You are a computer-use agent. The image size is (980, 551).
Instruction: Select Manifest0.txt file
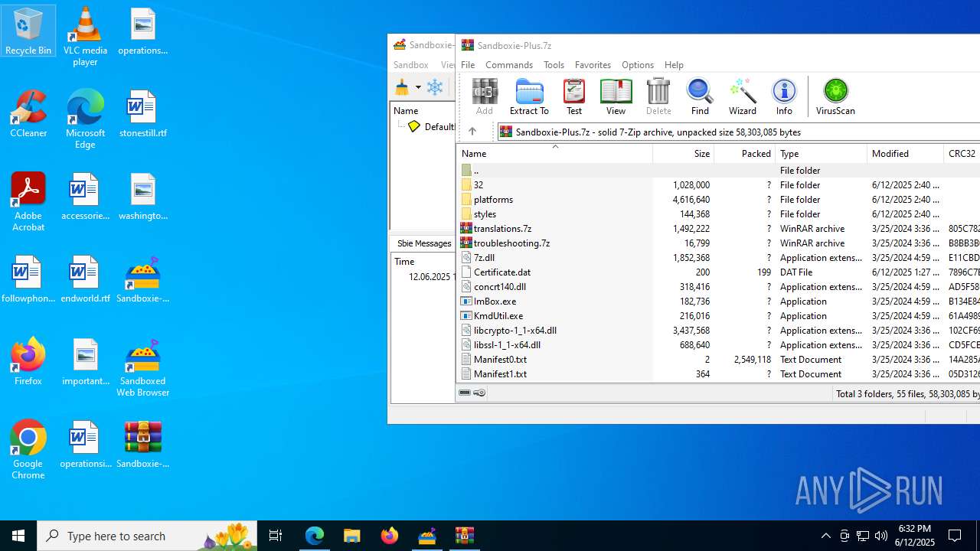(718, 359)
